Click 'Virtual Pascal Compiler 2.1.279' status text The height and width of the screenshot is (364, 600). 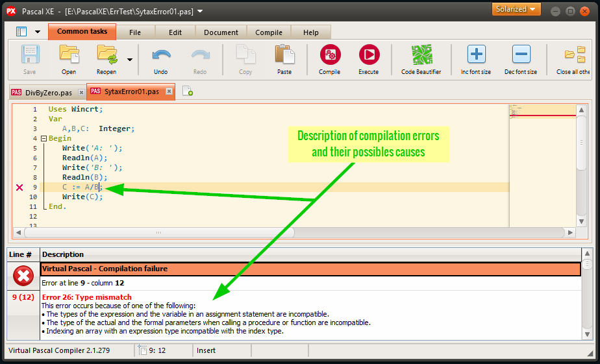(59, 350)
